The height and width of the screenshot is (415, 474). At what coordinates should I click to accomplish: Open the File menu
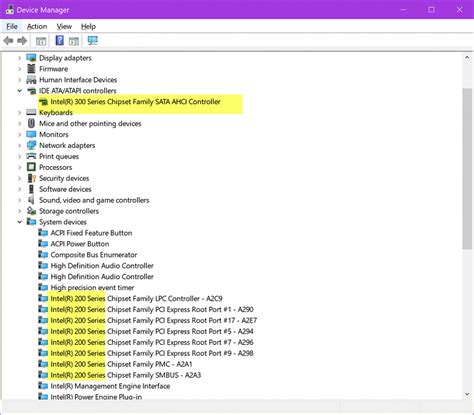click(x=12, y=26)
